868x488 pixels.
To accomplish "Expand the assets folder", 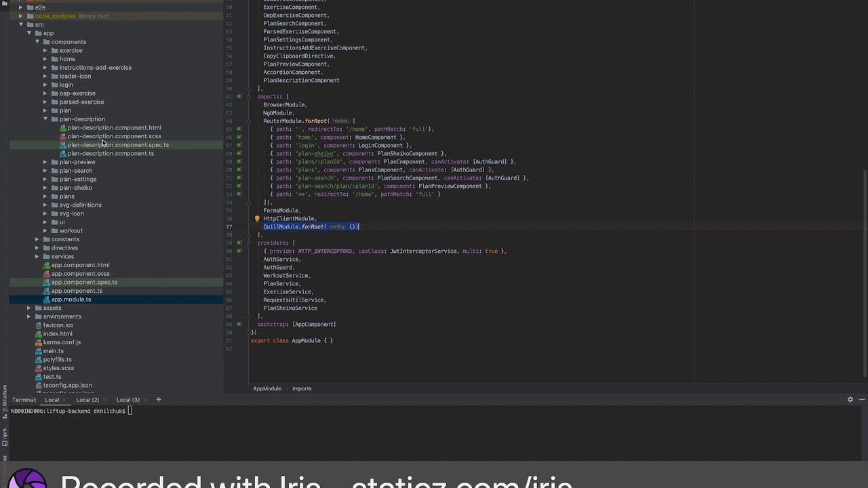I will (29, 308).
